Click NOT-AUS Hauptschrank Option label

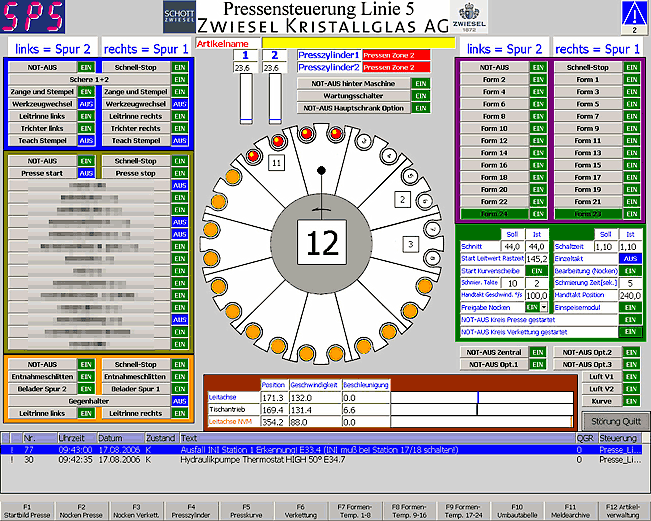tap(353, 108)
